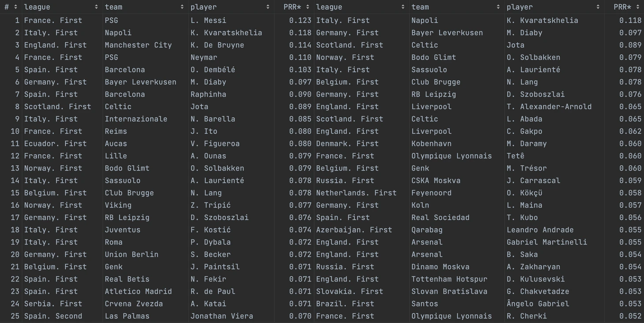Image resolution: width=644 pixels, height=323 pixels.
Task: Click sort icon of the second league column
Action: 403,7
